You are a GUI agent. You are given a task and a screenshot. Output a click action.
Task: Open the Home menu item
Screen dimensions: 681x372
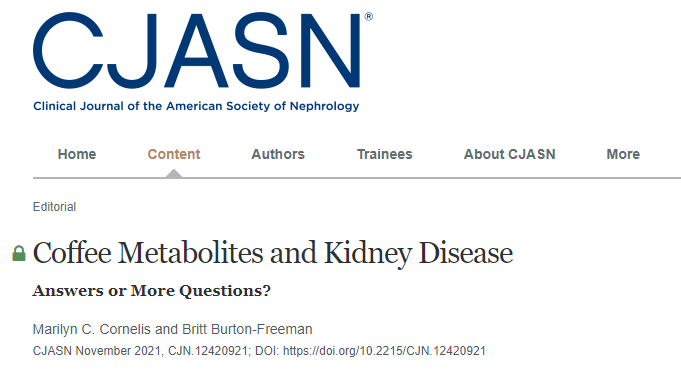pyautogui.click(x=77, y=154)
